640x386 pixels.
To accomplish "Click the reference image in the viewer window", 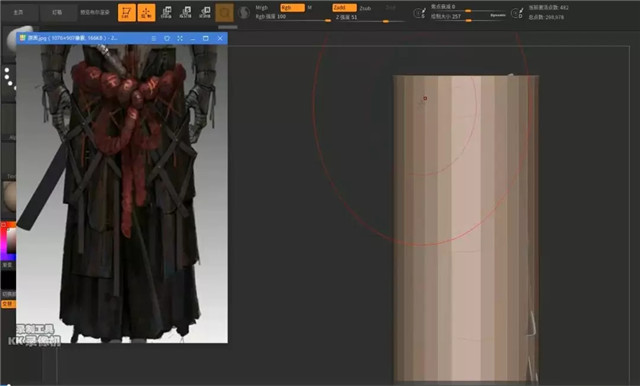I will 122,194.
